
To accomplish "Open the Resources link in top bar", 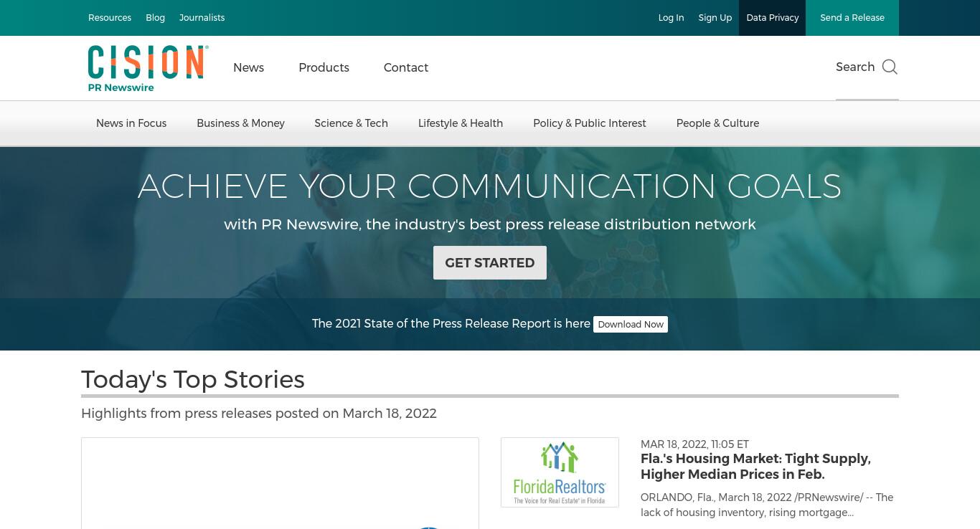I will [110, 18].
